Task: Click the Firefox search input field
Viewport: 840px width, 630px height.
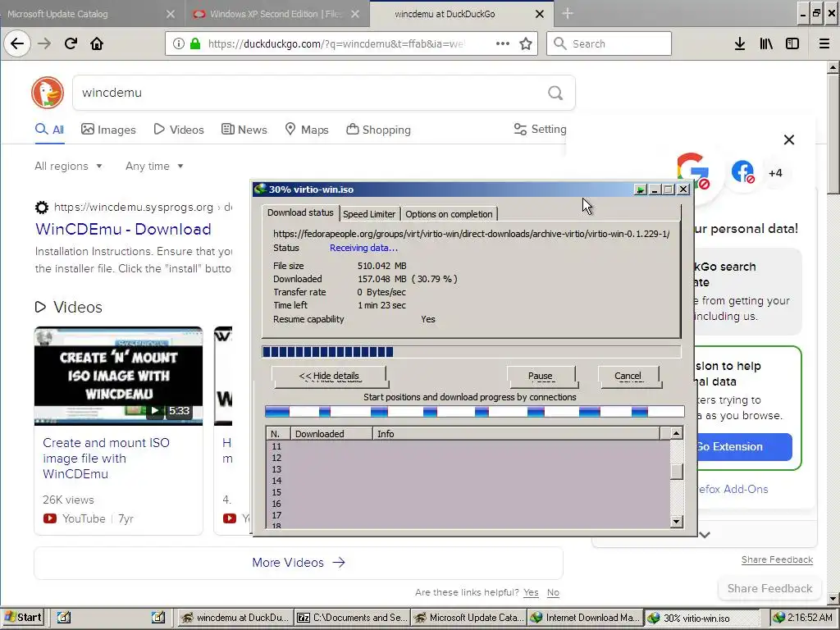Action: 609,44
